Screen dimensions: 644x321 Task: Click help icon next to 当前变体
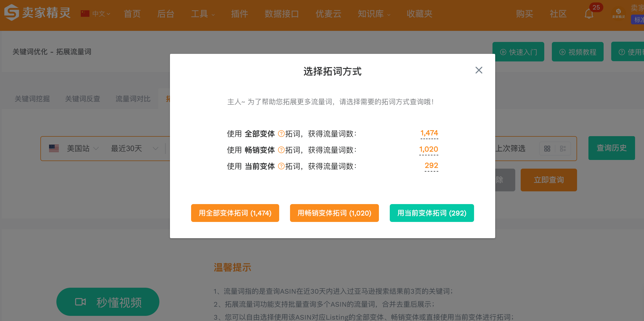[x=281, y=166]
